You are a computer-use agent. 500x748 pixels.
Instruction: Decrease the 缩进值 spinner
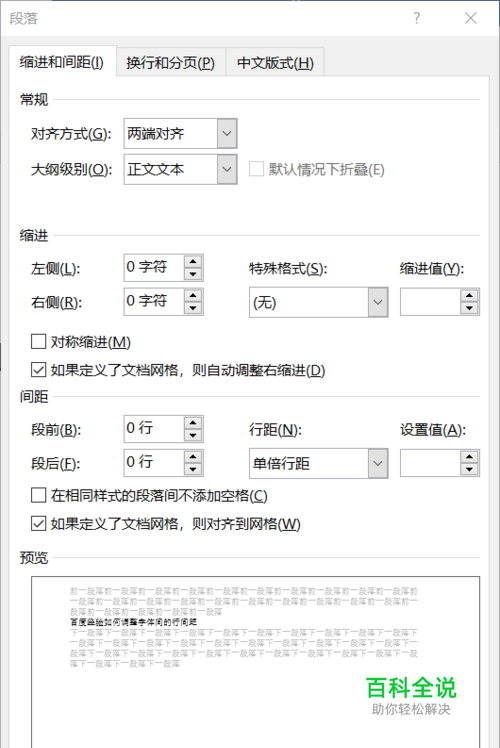(x=469, y=308)
